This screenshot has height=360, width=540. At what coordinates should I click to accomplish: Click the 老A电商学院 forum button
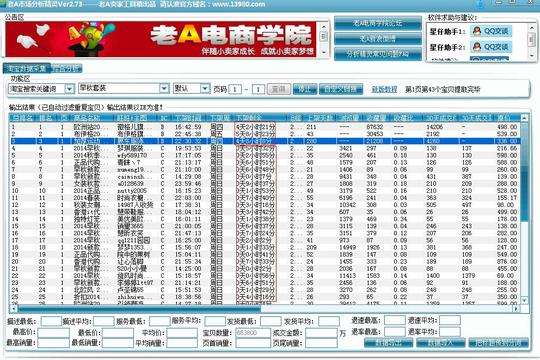click(x=378, y=23)
